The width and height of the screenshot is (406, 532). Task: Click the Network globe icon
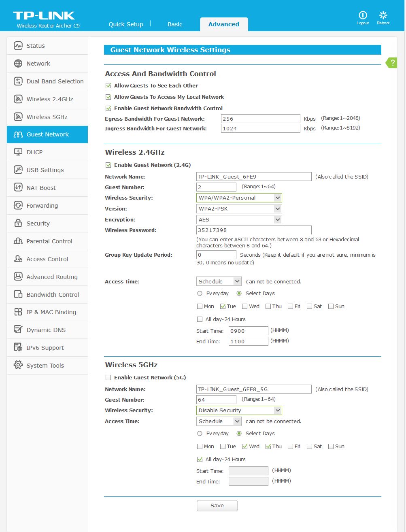18,64
